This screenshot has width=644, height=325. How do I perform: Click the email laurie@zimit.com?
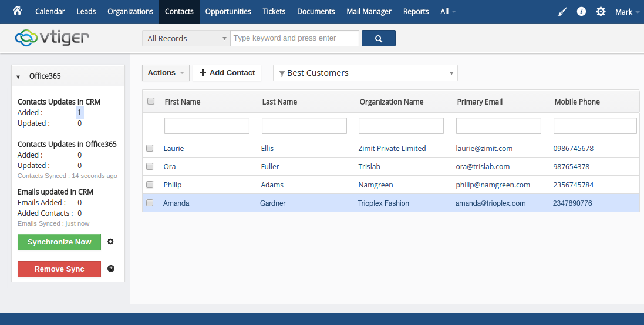coord(484,149)
